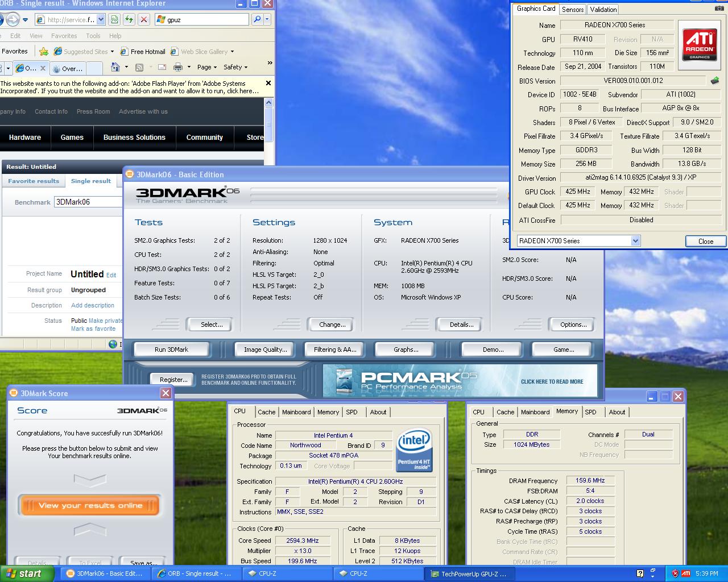The image size is (728, 582).
Task: Click the IE stop loading X icon
Action: pyautogui.click(x=144, y=19)
